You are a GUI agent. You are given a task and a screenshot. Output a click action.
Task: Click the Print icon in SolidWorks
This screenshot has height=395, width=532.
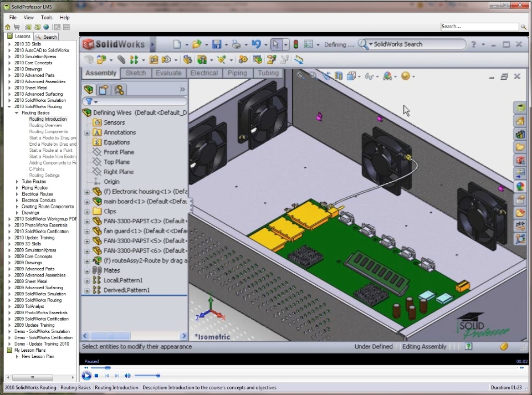tap(236, 44)
